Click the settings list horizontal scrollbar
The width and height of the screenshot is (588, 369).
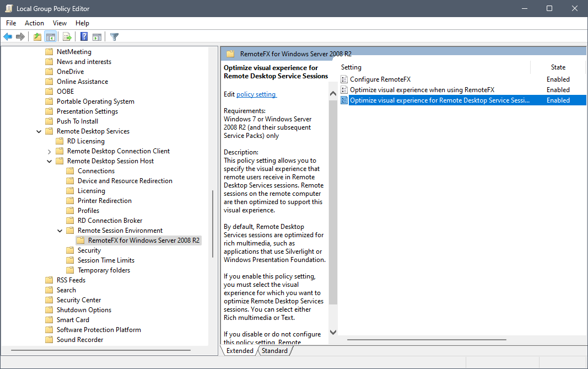click(x=427, y=340)
